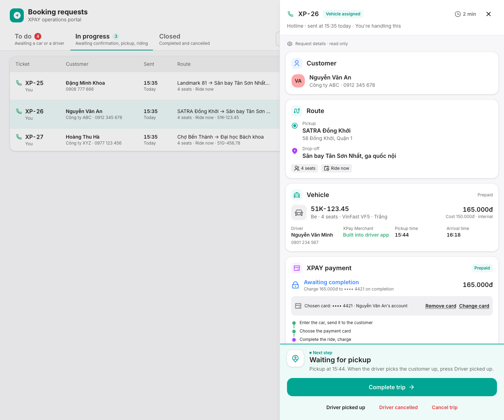Click the Built into driver app text
Viewport: 504px width, 420px height.
(x=366, y=235)
